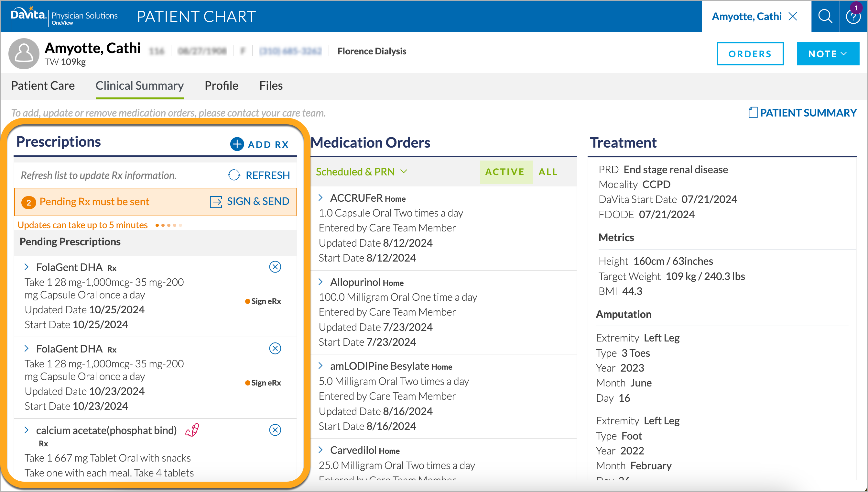
Task: Expand the Allopurinol medication order
Action: 321,282
